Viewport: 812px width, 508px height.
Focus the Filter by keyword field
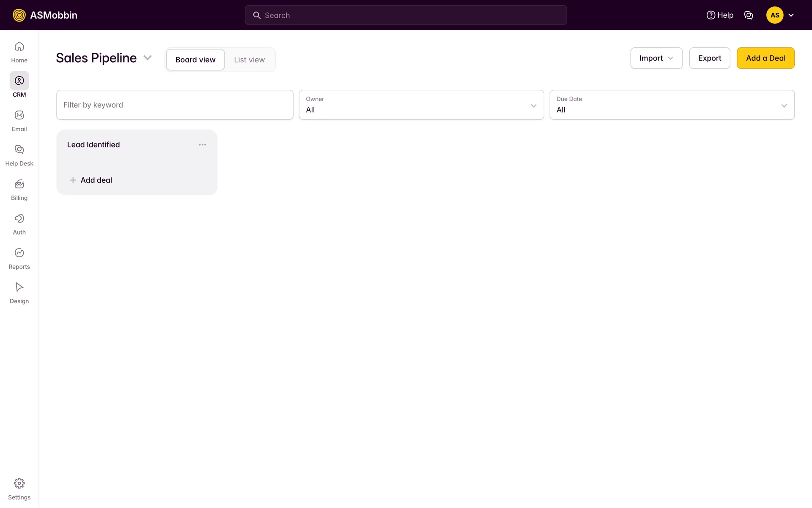[175, 105]
